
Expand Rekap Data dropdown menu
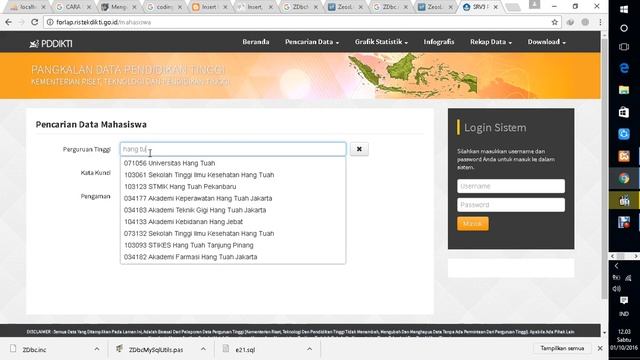pos(491,42)
